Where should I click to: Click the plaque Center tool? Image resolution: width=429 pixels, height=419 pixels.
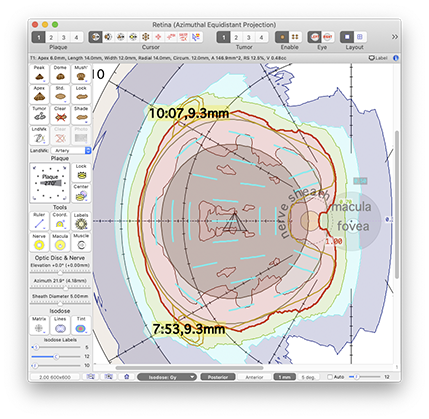click(81, 193)
